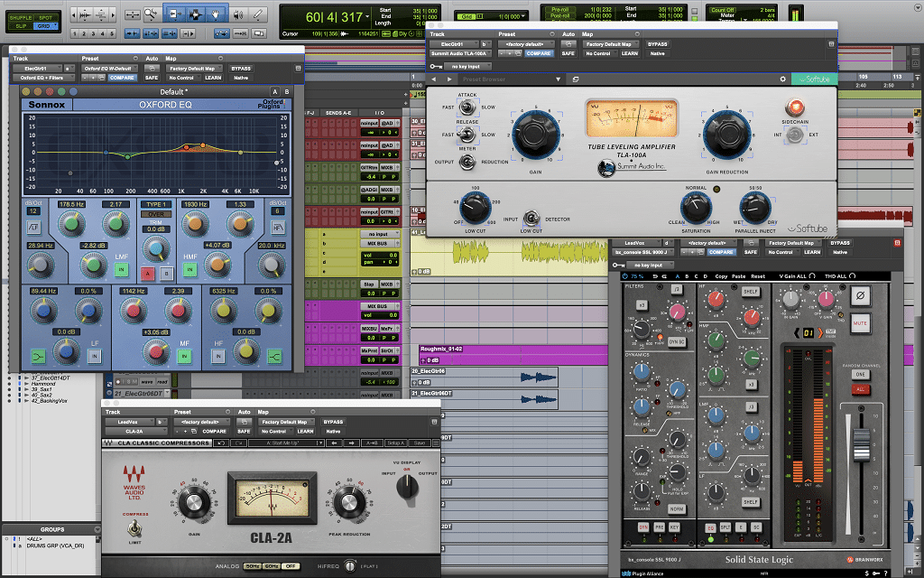Image resolution: width=924 pixels, height=578 pixels.
Task: Open Factory Default Map dropdown in TLA-100A window
Action: (x=610, y=44)
